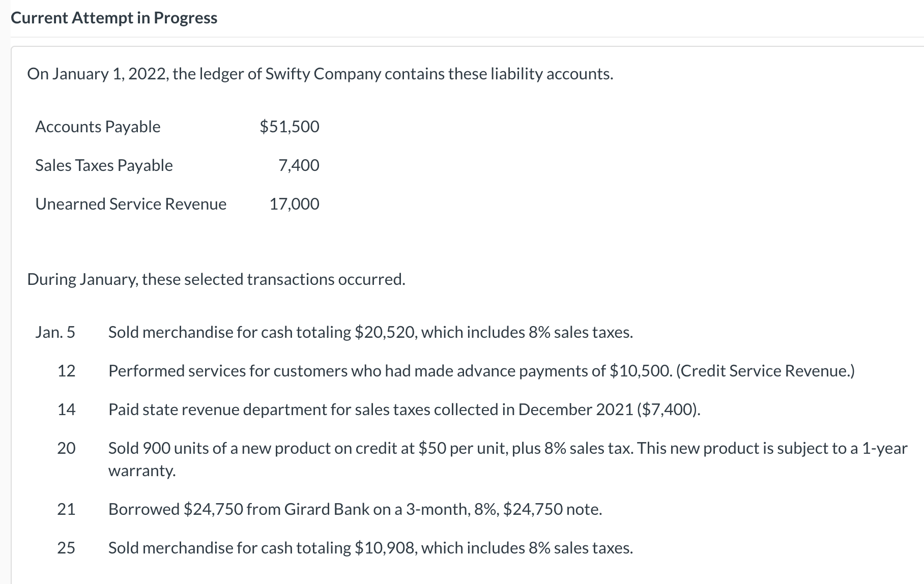Click the date 14 transaction label

point(66,410)
